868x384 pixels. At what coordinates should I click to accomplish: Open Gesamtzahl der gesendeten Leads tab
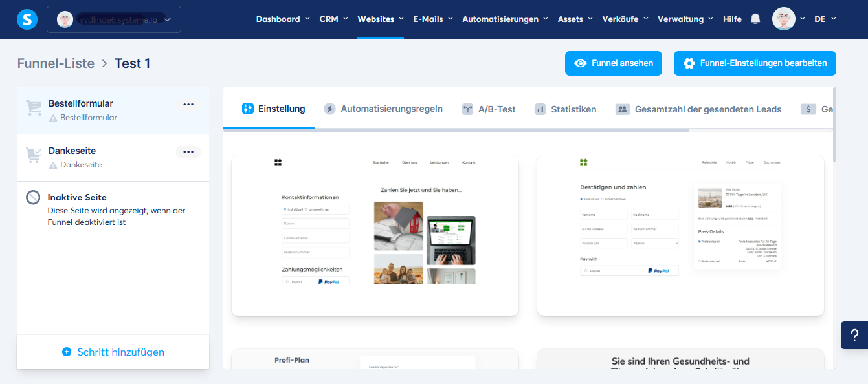pos(698,109)
